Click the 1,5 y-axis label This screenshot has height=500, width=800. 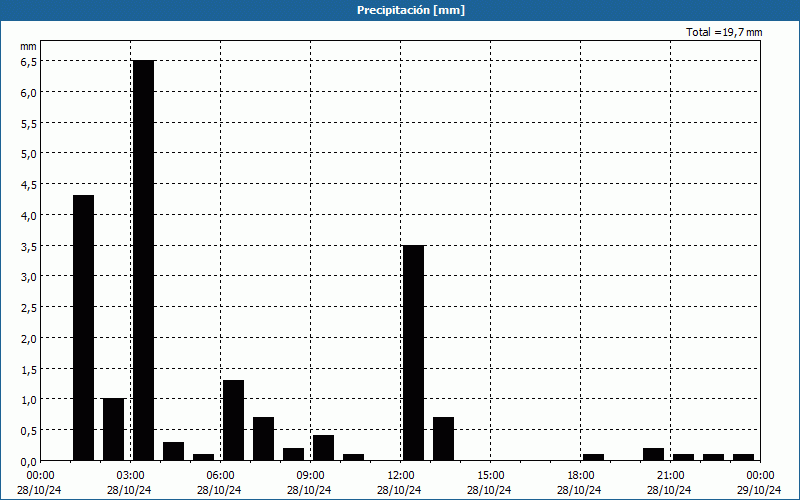pyautogui.click(x=28, y=369)
